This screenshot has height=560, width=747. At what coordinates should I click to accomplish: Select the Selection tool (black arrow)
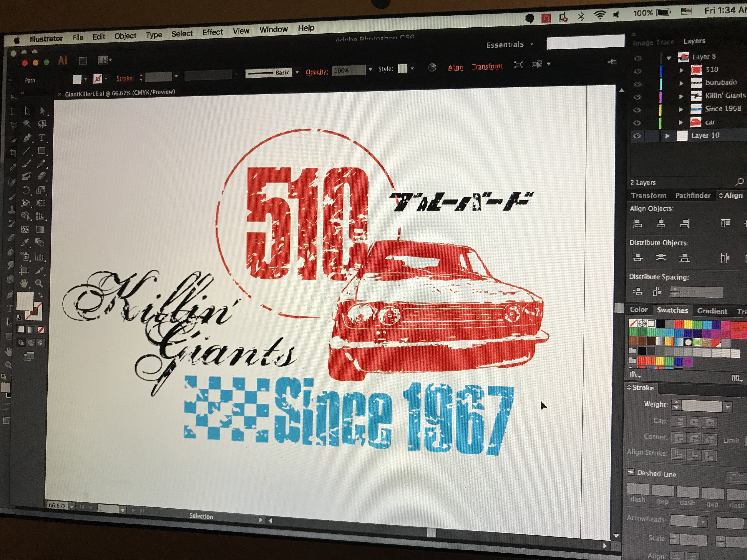[28, 111]
